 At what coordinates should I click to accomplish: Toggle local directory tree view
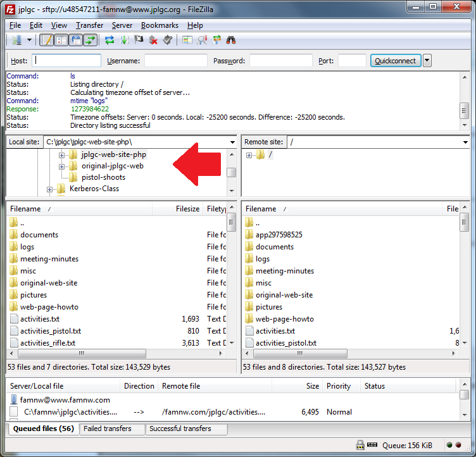[61, 41]
